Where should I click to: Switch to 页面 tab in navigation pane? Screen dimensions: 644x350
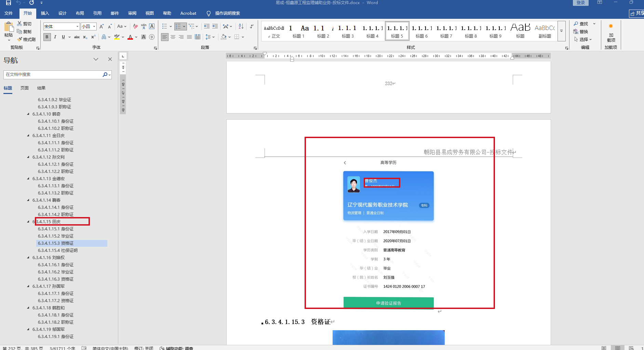[24, 88]
